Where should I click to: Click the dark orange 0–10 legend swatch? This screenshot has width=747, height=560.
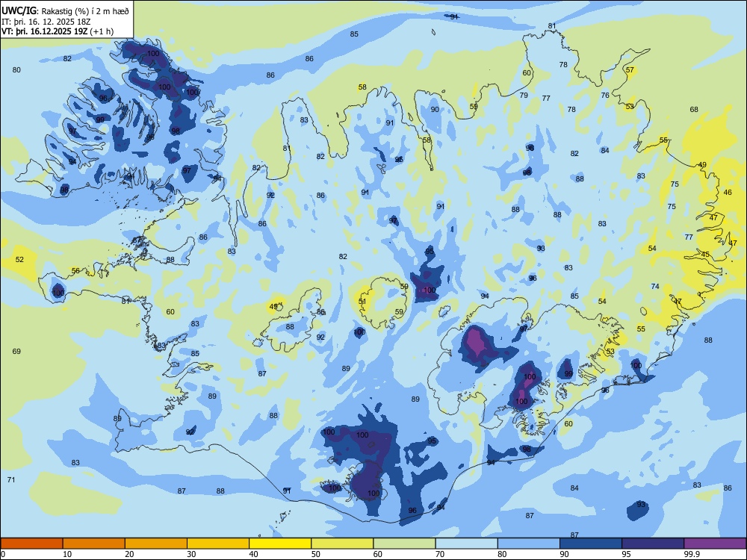[x=31, y=544]
